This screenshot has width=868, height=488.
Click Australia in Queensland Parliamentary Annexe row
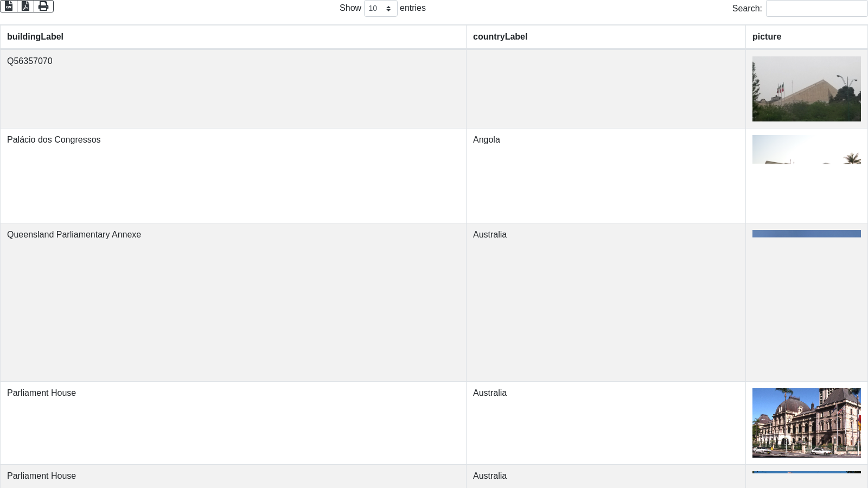point(489,235)
